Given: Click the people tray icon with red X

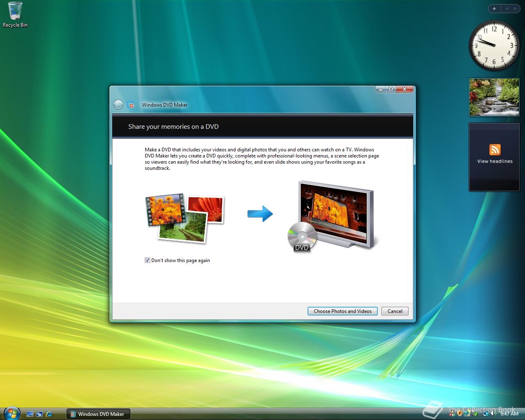Looking at the screenshot, I should click(x=452, y=413).
